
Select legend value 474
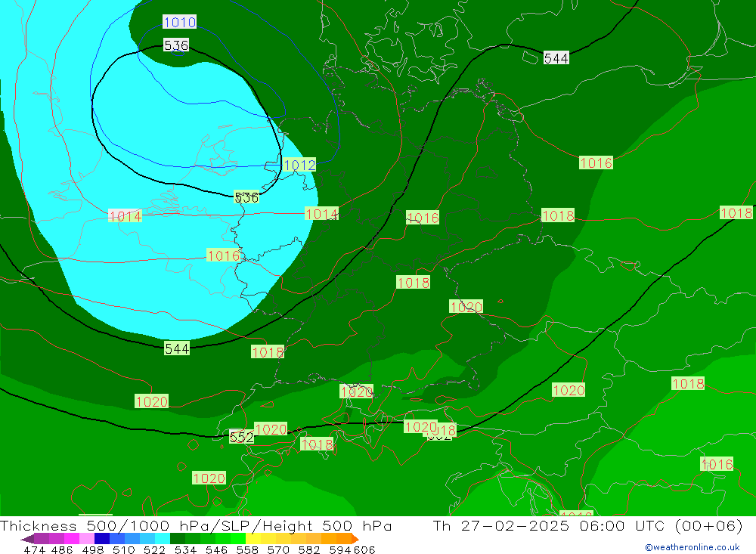click(x=35, y=549)
